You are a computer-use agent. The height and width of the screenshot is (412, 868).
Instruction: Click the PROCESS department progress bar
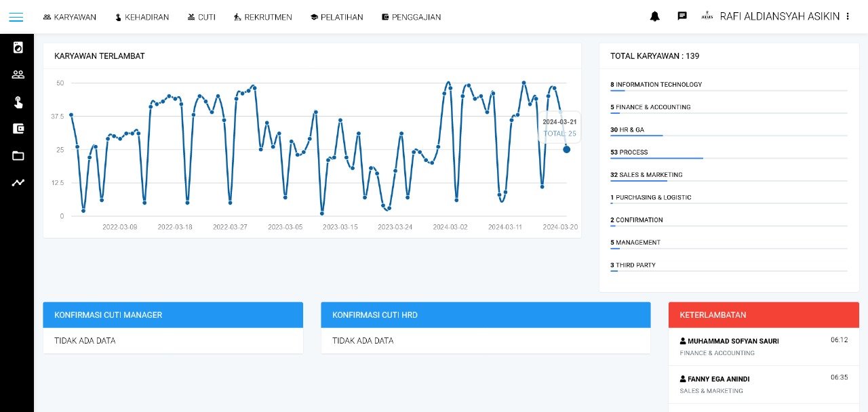[728, 158]
